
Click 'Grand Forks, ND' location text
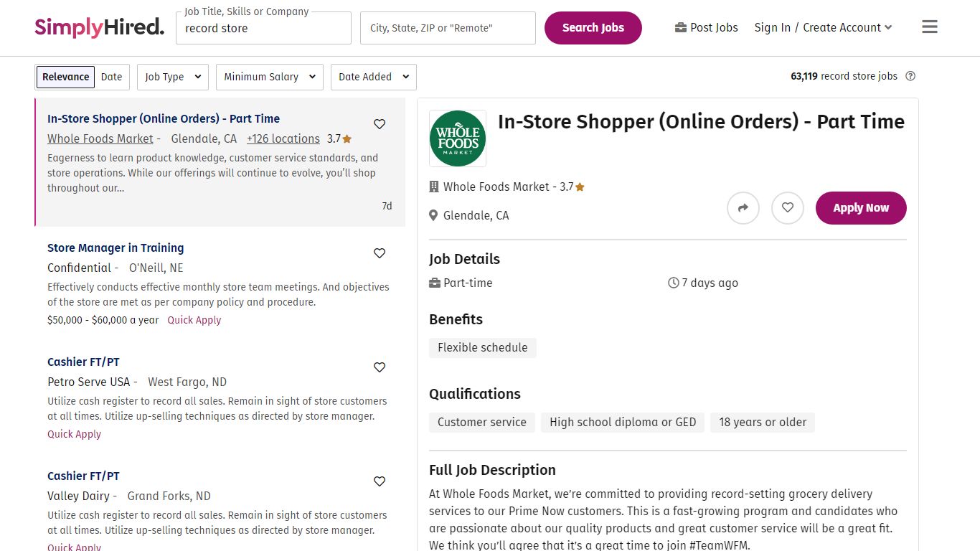point(169,496)
